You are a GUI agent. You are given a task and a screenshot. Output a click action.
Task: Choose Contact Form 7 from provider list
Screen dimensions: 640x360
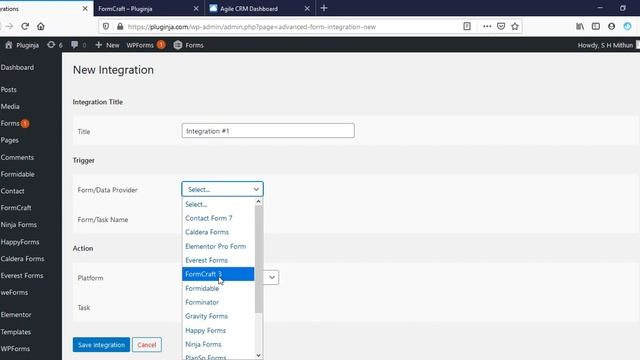[x=218, y=218]
